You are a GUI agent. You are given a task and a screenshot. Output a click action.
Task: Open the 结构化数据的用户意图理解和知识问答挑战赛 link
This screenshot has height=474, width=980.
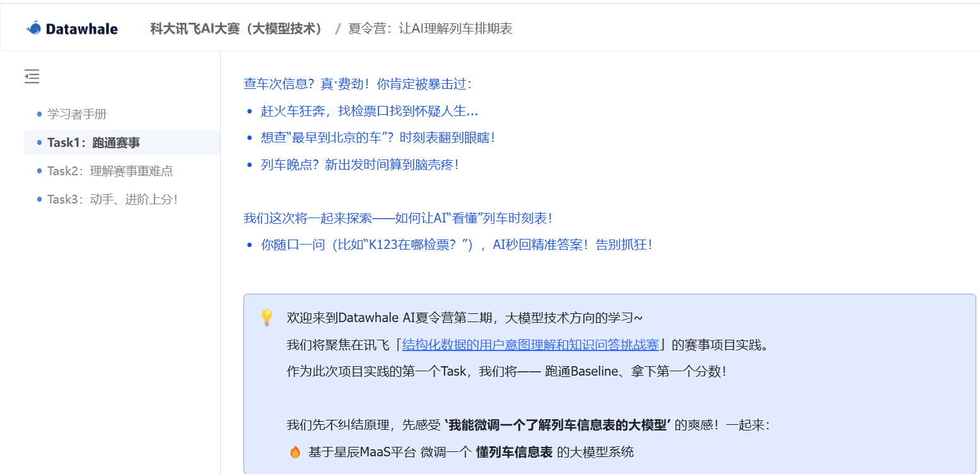click(532, 345)
